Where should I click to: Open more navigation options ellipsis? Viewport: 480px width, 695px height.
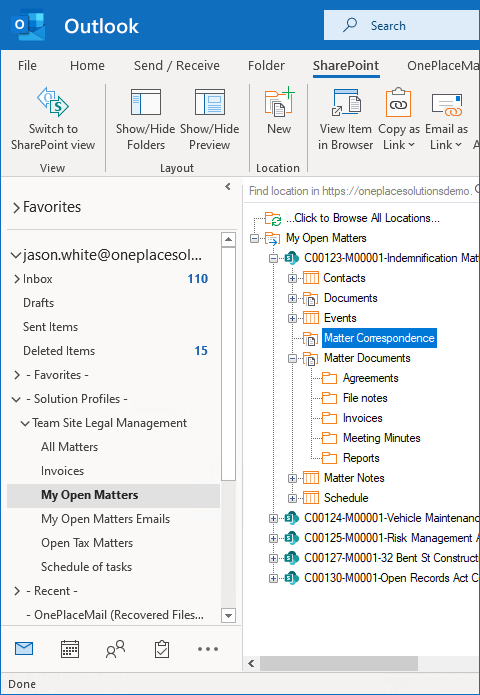(x=208, y=649)
